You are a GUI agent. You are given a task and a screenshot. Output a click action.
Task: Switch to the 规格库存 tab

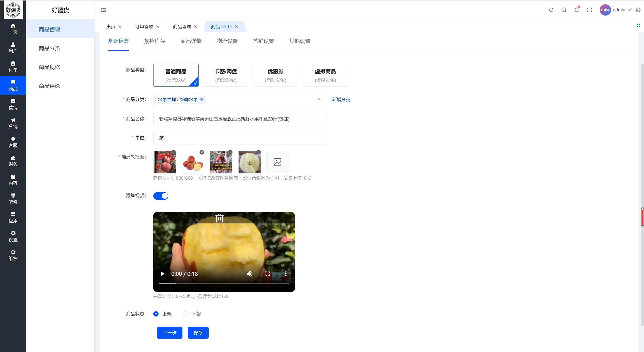pos(154,41)
